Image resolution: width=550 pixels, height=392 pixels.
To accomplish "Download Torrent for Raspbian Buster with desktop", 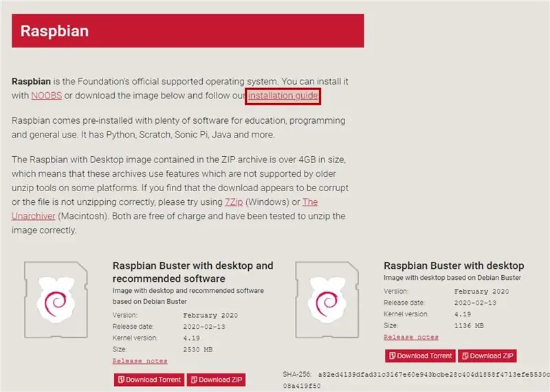I will click(420, 356).
